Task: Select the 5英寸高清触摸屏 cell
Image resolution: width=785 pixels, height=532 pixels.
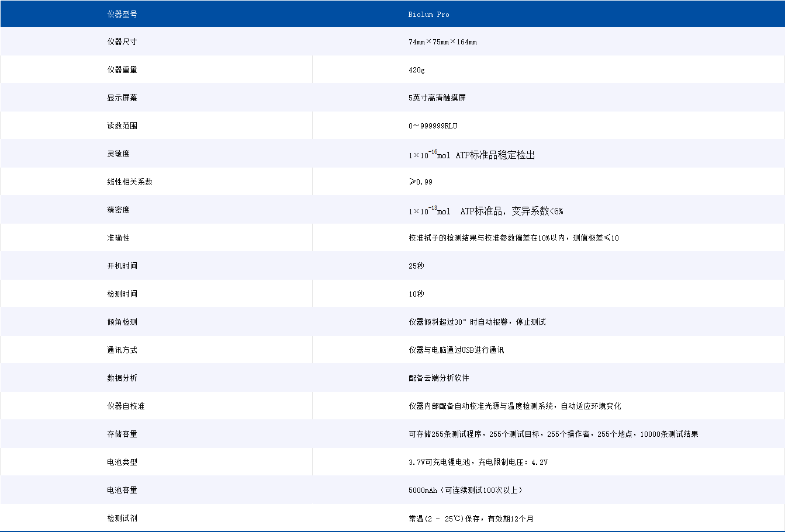Action: pos(440,97)
